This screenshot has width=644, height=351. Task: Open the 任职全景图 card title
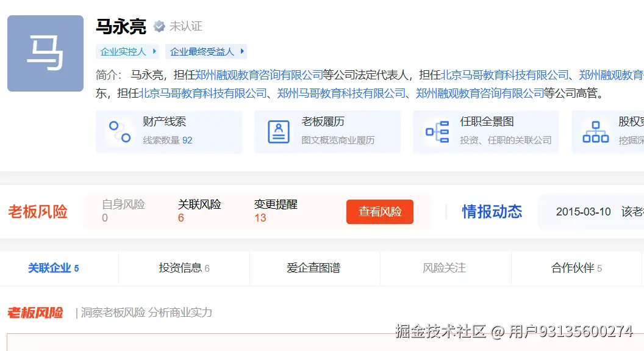pos(487,121)
